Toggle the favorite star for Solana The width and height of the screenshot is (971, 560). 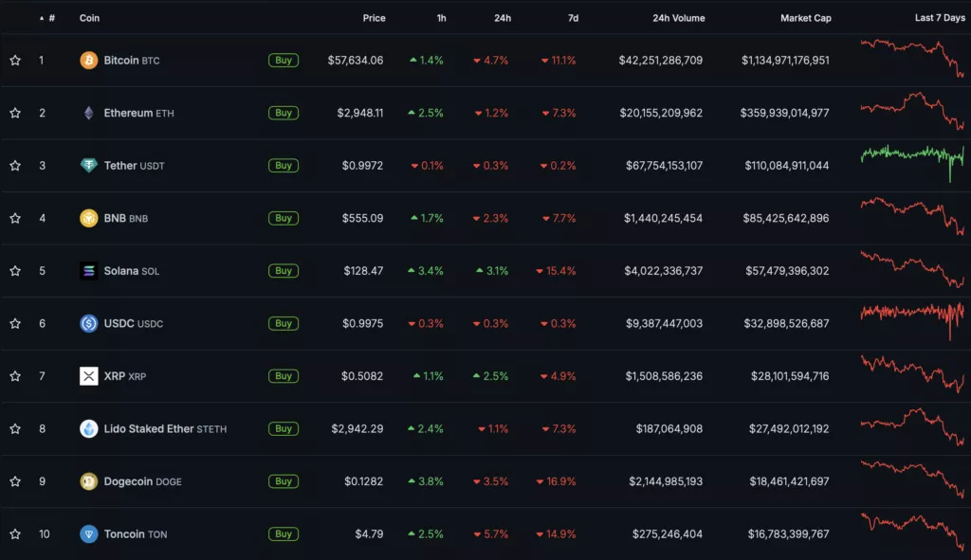[15, 271]
